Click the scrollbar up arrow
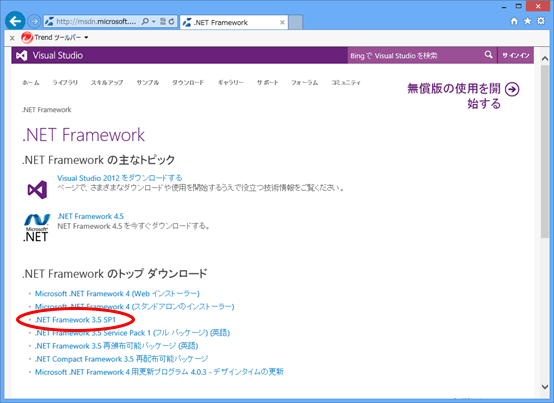This screenshot has width=554, height=403. point(545,58)
